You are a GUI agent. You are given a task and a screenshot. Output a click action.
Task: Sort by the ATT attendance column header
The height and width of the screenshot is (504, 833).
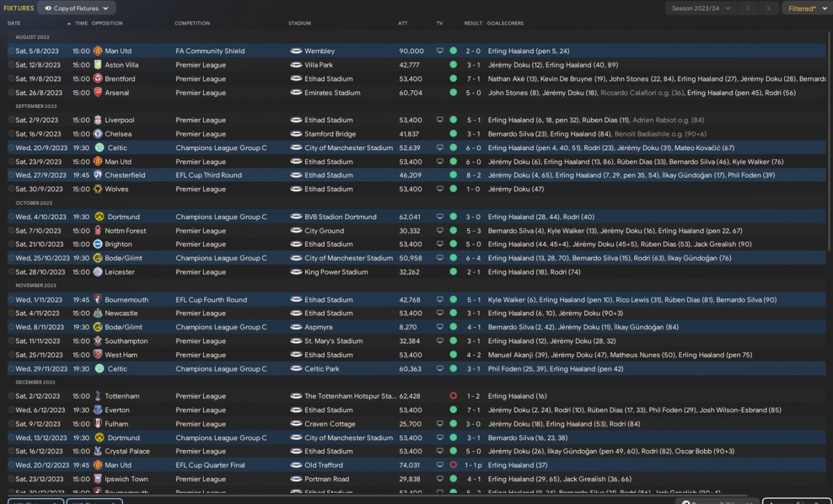coord(403,23)
